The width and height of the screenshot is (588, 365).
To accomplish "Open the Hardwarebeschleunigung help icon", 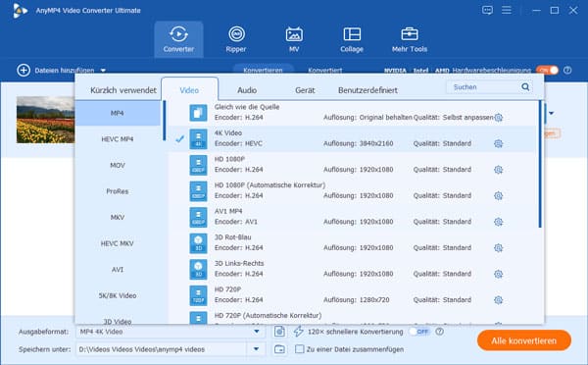I will (567, 71).
